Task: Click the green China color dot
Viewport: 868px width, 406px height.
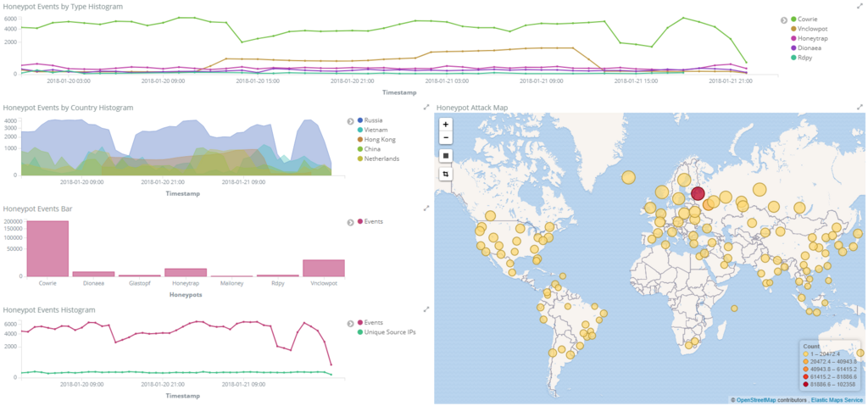Action: 360,149
